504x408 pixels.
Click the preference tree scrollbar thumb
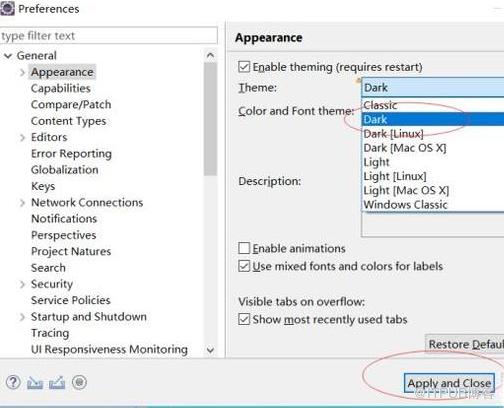pyautogui.click(x=210, y=119)
